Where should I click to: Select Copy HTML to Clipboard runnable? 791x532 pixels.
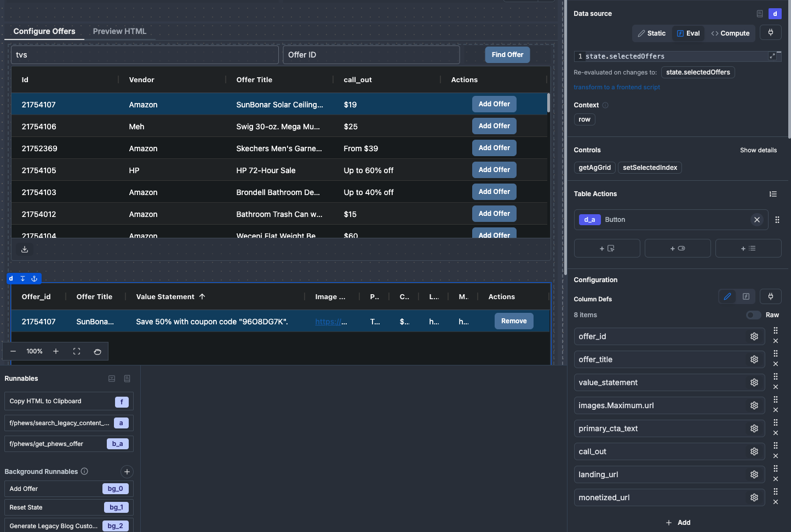(x=69, y=402)
